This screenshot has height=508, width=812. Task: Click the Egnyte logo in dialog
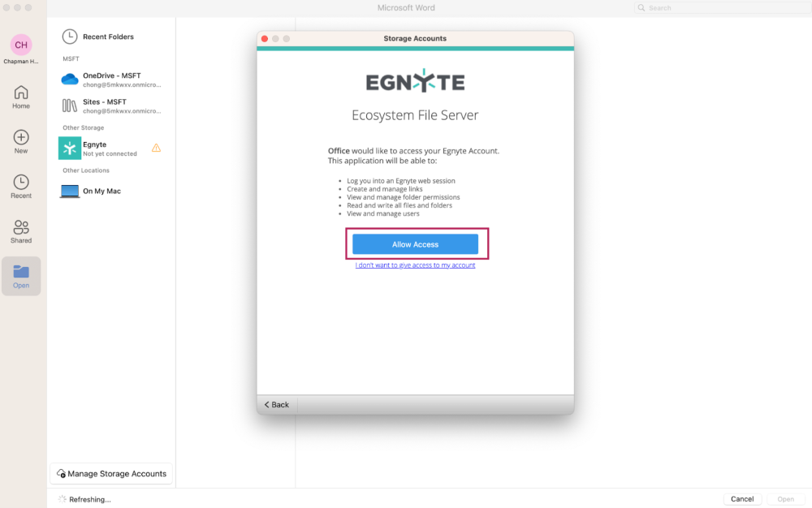tap(415, 81)
